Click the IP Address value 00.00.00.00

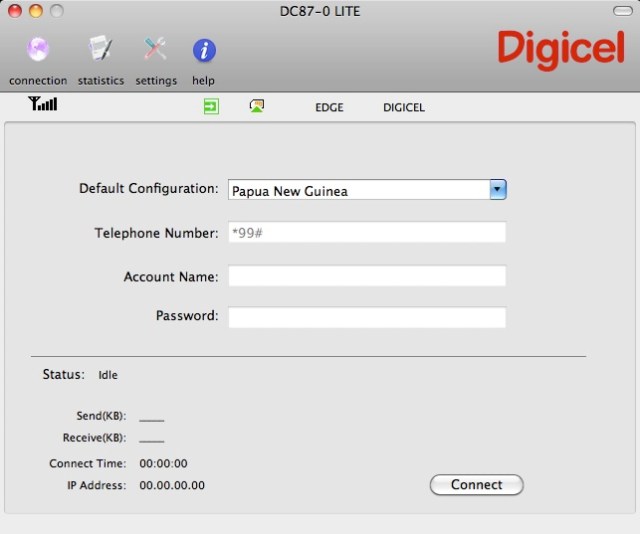tap(172, 485)
